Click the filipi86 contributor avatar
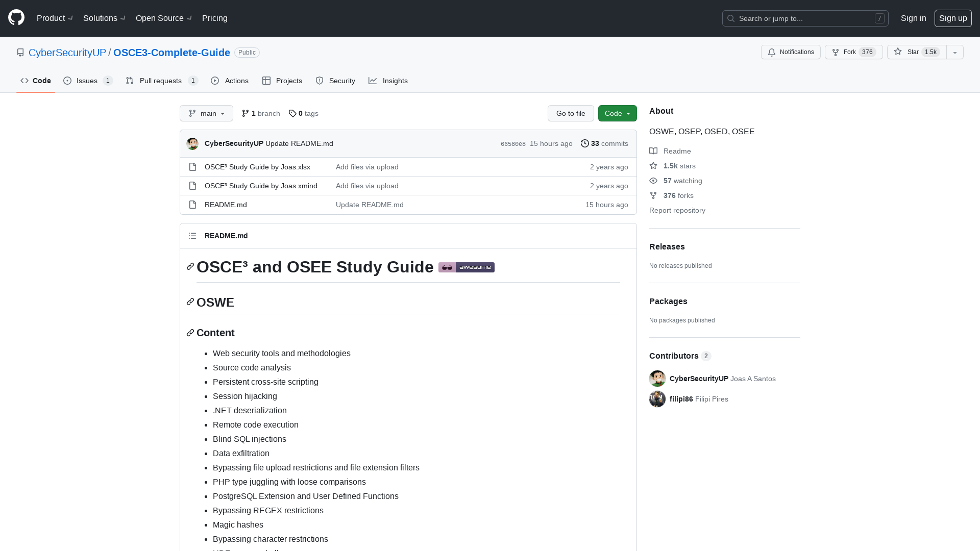The height and width of the screenshot is (551, 980). pos(657,399)
